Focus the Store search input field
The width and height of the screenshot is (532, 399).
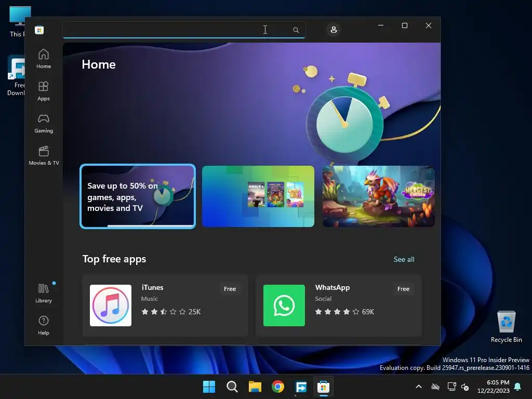183,30
